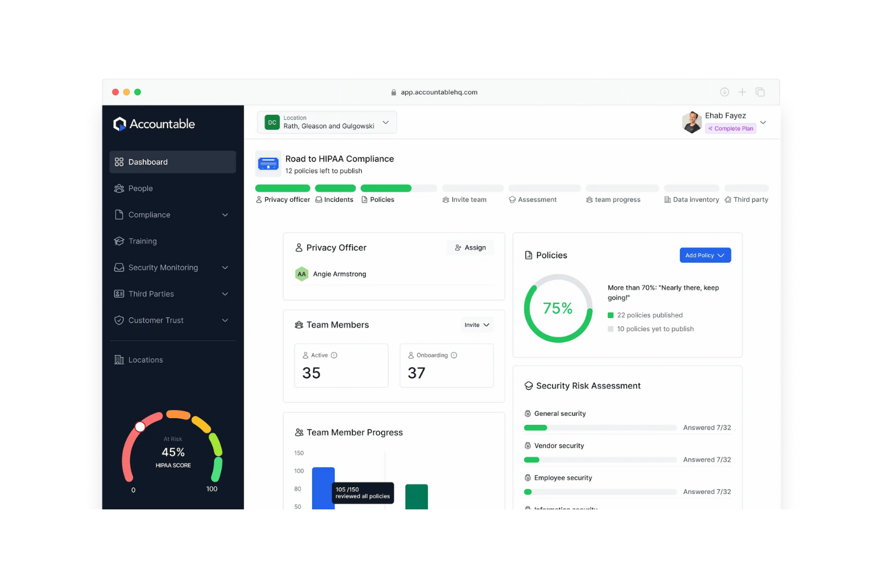Image resolution: width=882 pixels, height=588 pixels.
Task: Click the Add Policy button
Action: pos(705,255)
